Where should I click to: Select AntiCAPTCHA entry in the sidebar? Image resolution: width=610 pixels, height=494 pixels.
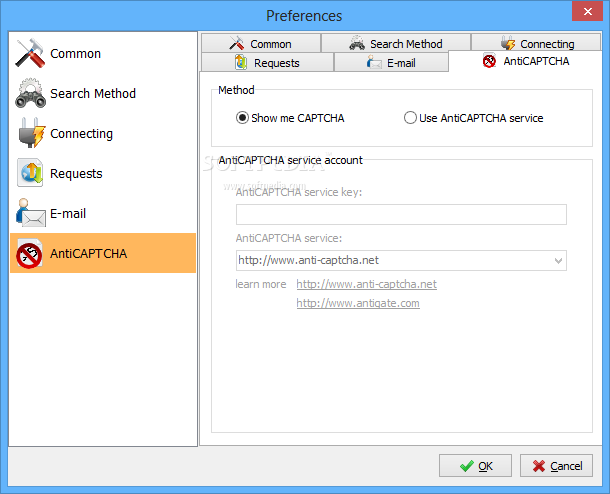(x=103, y=253)
